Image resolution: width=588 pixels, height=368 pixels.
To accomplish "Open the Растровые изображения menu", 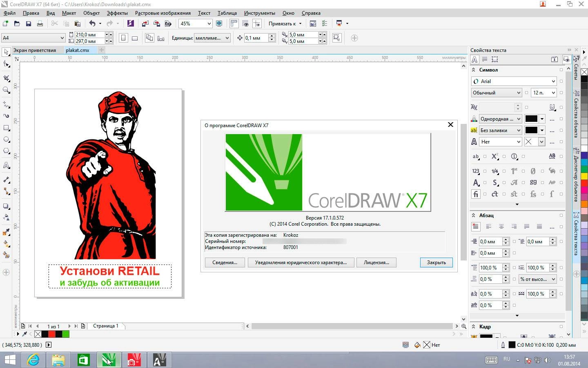I will coord(163,13).
